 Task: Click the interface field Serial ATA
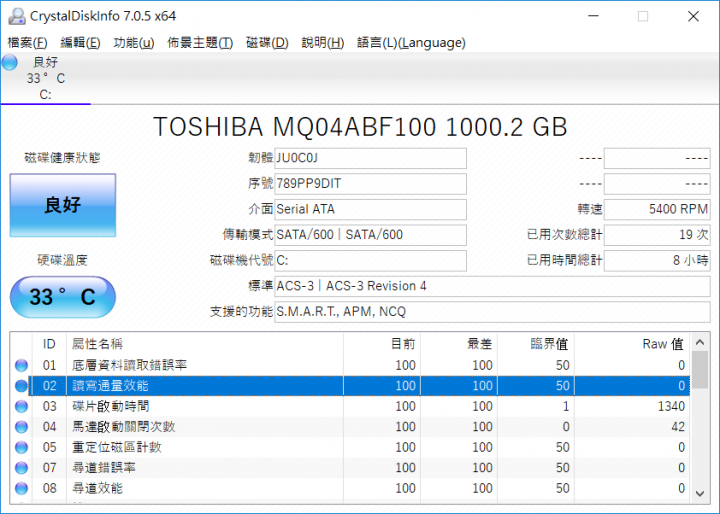coord(370,209)
